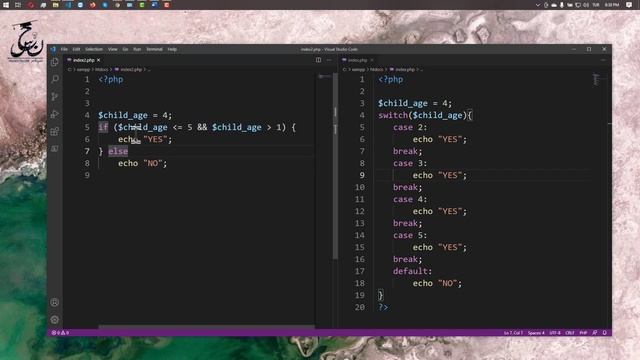Click the OneDrive cloud tray icon
640x360 pixels.
coord(554,5)
